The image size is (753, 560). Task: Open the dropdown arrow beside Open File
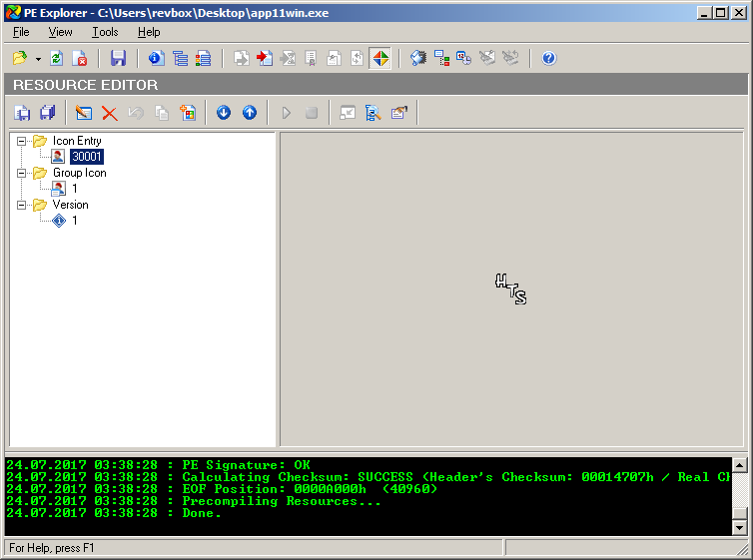(38, 59)
